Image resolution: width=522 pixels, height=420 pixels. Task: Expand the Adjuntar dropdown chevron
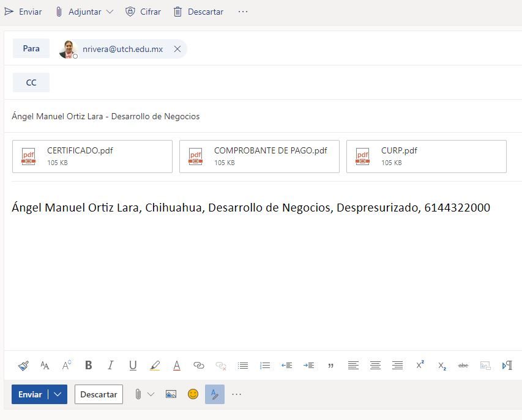[110, 12]
